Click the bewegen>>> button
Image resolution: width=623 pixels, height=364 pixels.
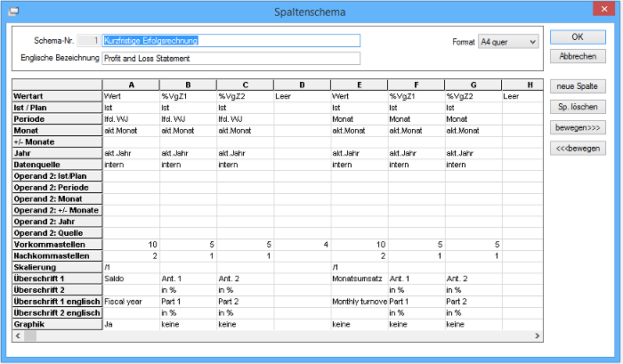(578, 127)
